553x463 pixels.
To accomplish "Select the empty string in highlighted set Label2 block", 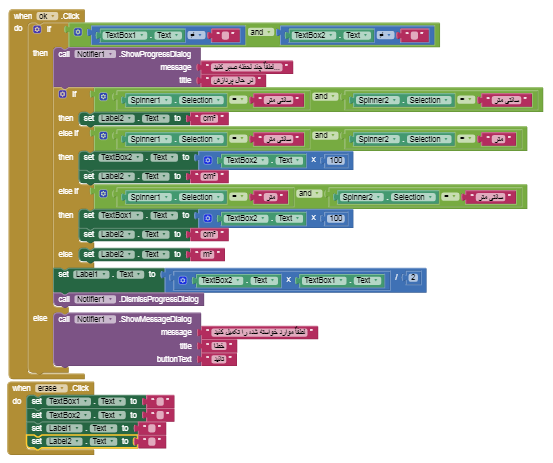I will 152,441.
